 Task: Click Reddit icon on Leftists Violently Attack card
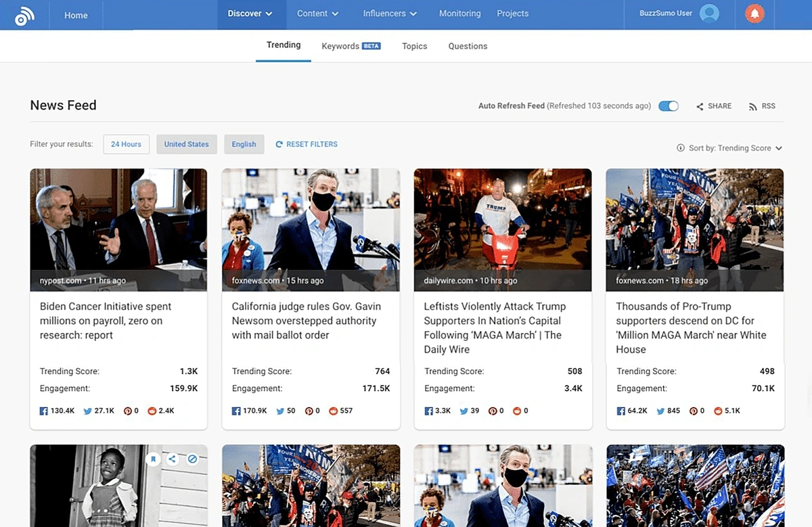tap(517, 411)
